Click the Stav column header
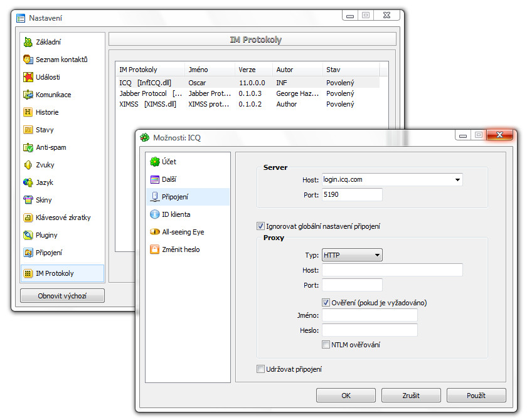527x420 pixels. [351, 70]
